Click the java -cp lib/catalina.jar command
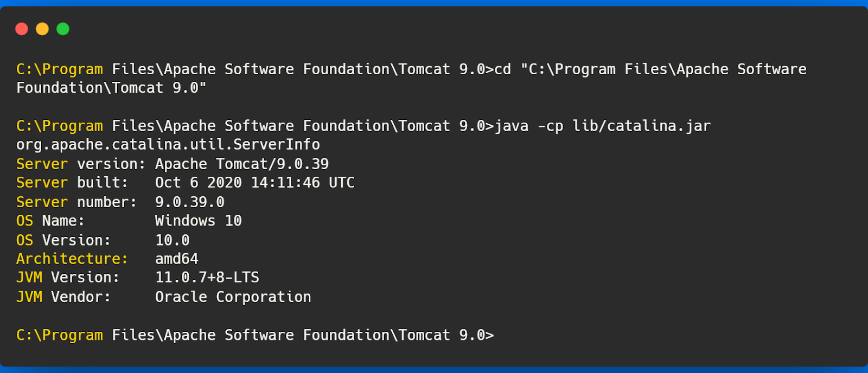The width and height of the screenshot is (868, 373). [x=602, y=126]
